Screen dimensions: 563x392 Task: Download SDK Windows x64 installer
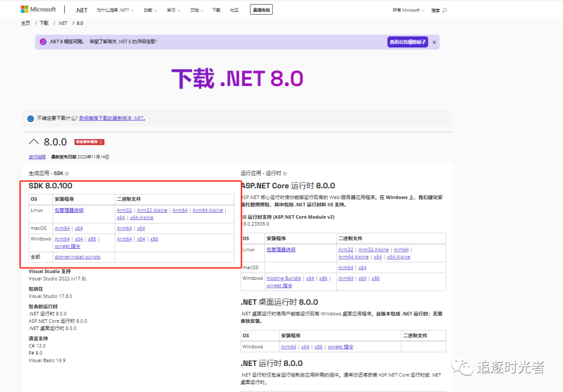point(79,239)
